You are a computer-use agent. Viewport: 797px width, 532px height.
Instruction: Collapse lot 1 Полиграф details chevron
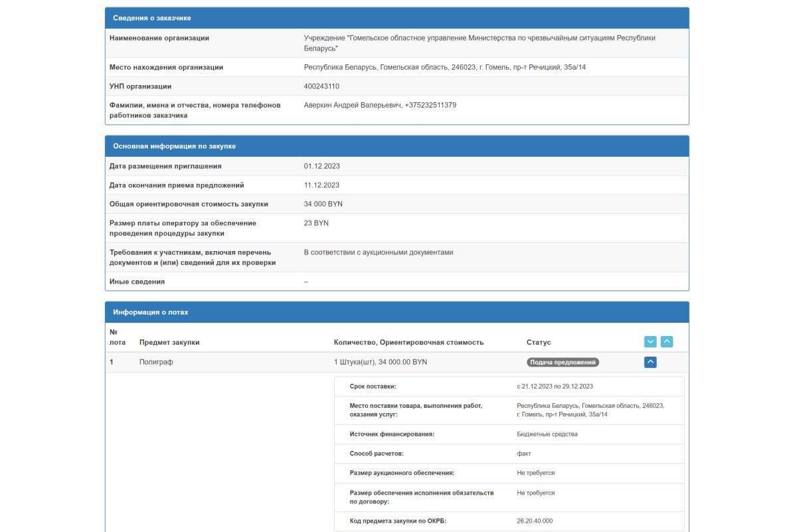[651, 362]
